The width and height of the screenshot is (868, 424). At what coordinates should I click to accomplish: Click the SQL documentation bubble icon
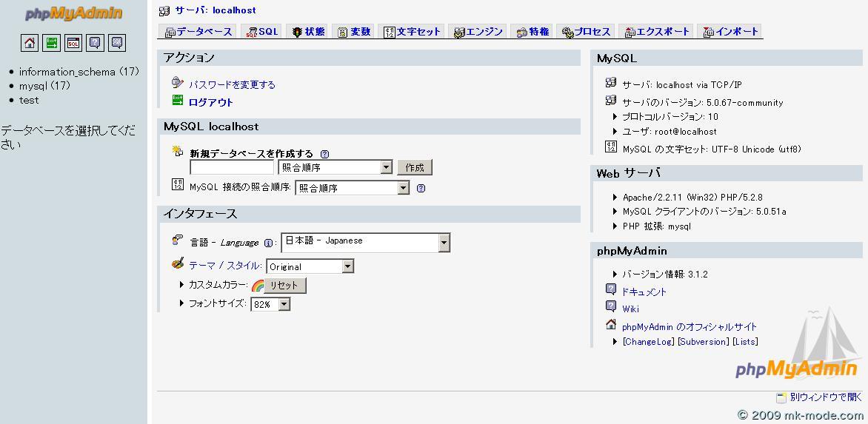tap(117, 43)
